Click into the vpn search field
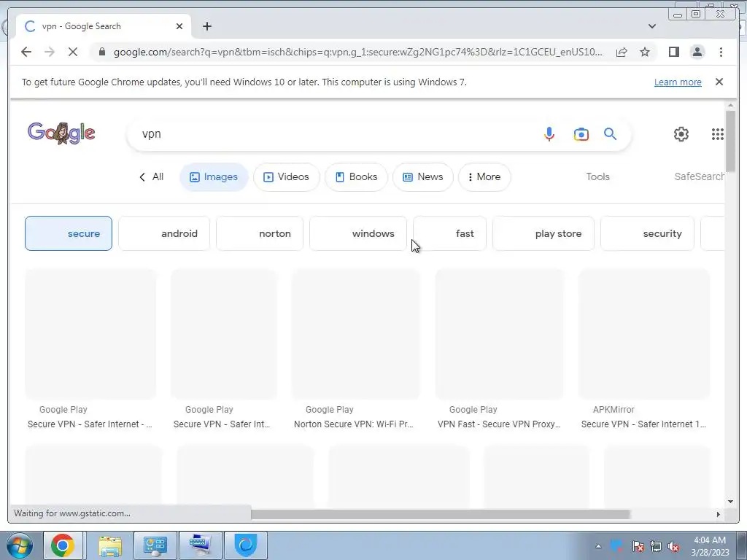 (333, 134)
